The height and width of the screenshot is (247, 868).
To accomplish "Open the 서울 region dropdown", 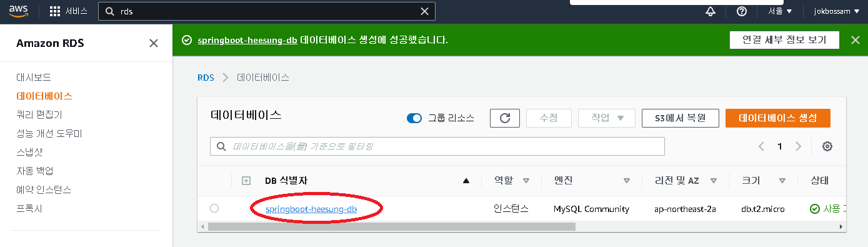I will pyautogui.click(x=780, y=11).
